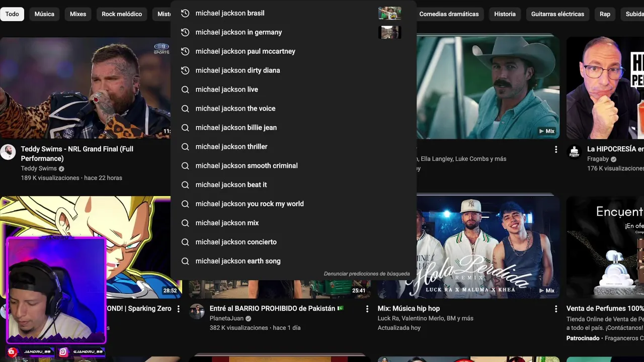Open options menu for Música hip hop mix

click(556, 309)
